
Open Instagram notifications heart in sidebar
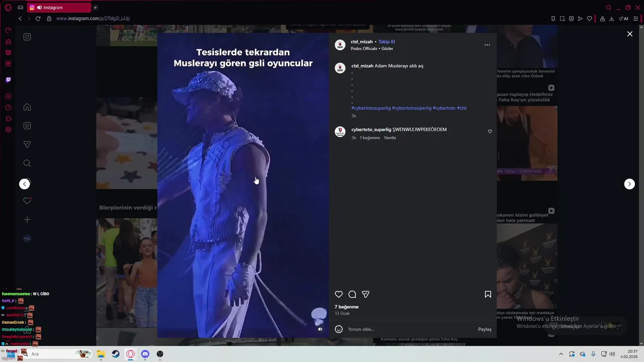pos(27,201)
